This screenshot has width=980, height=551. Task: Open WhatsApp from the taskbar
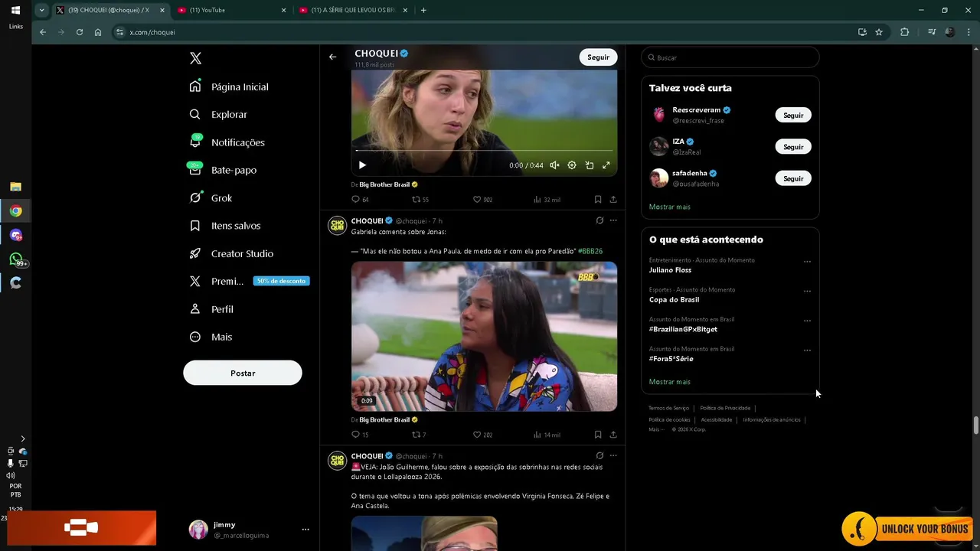16,259
